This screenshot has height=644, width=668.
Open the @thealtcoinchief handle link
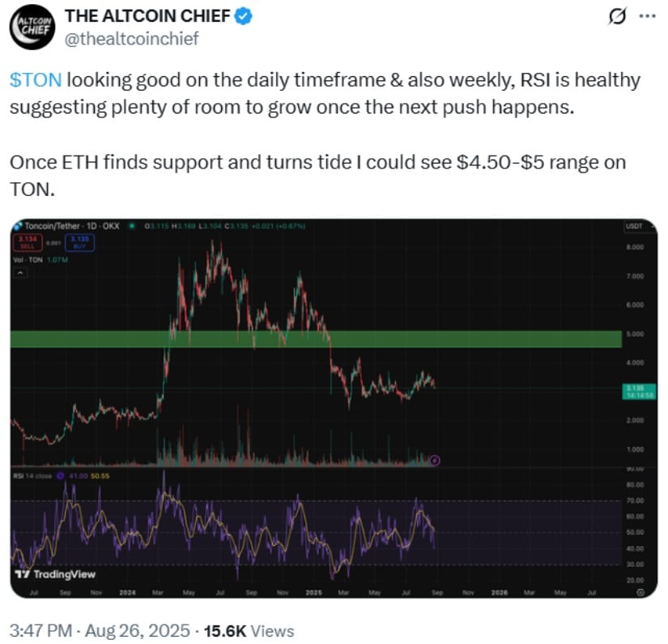[131, 39]
